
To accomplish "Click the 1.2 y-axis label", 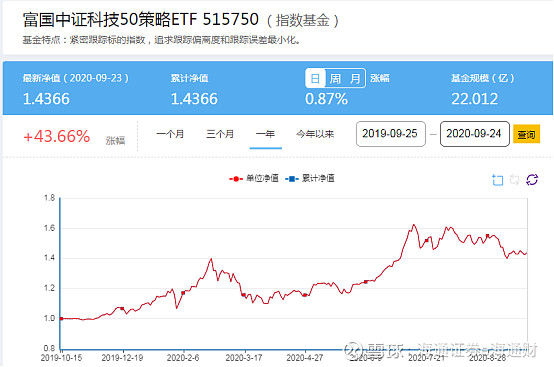I will (x=49, y=288).
